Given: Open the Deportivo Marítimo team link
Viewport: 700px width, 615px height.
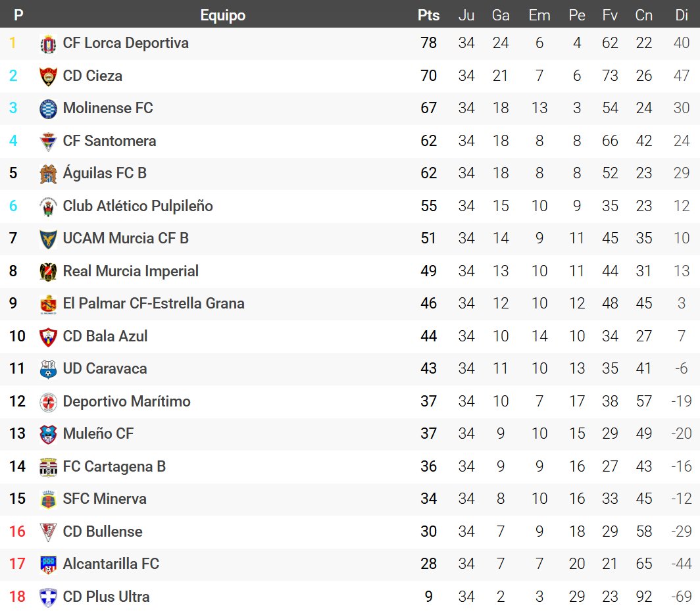Looking at the screenshot, I should coord(126,401).
